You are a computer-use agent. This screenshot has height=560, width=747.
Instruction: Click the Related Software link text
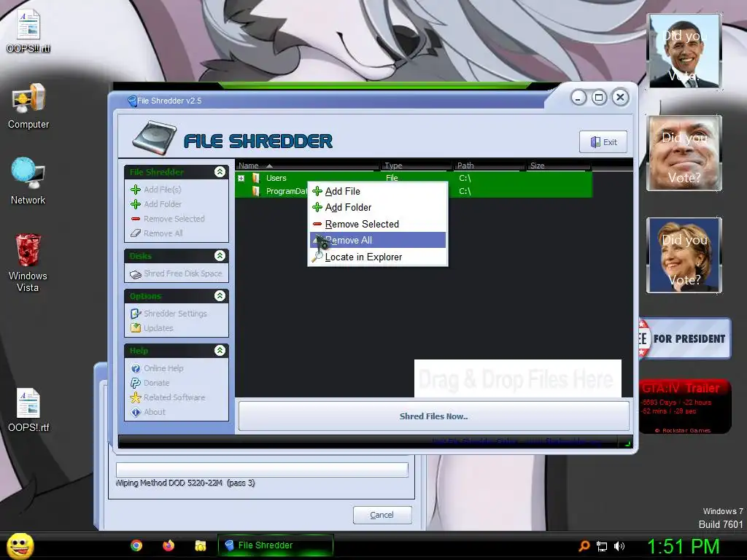[174, 397]
